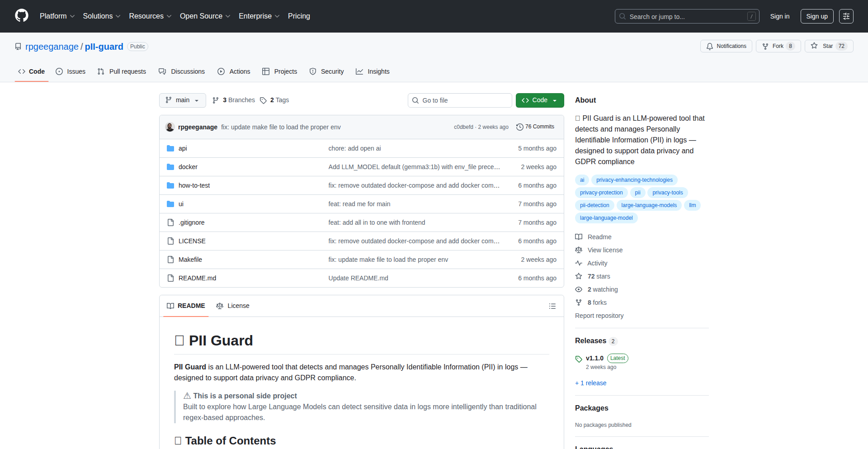Open the pll-guard repository link
The image size is (868, 449).
point(104,47)
